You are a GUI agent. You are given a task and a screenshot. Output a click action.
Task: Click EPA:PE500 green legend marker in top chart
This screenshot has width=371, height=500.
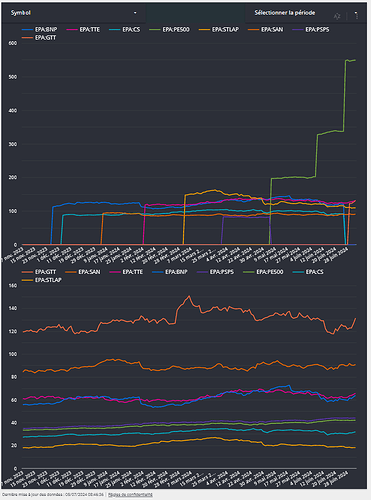click(154, 30)
